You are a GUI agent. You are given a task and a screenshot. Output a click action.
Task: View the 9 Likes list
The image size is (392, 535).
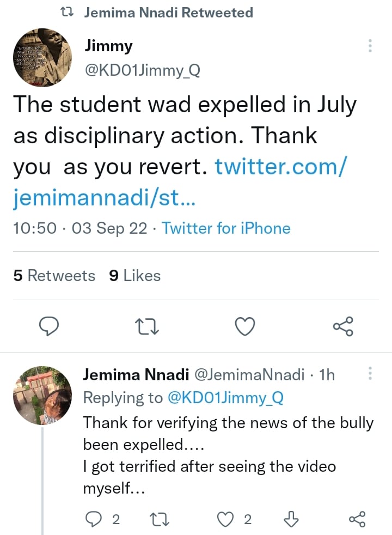click(x=134, y=276)
